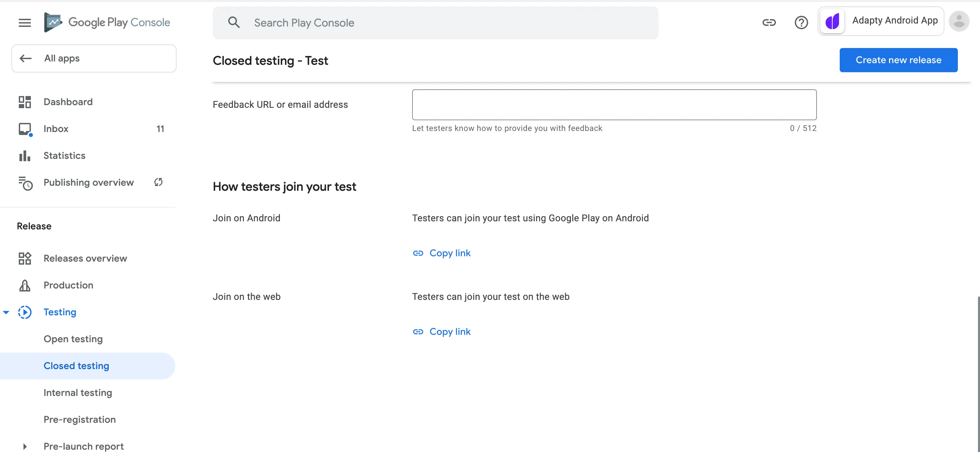This screenshot has width=980, height=452.
Task: Click the Feedback URL or email field
Action: tap(614, 105)
